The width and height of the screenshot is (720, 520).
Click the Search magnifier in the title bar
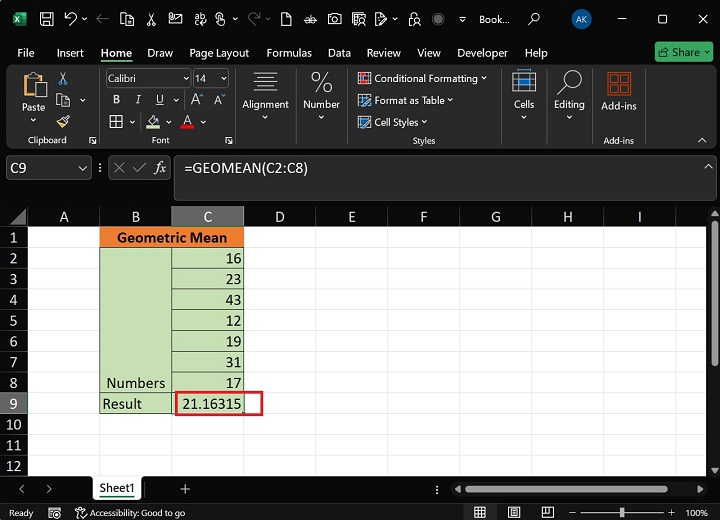point(534,19)
